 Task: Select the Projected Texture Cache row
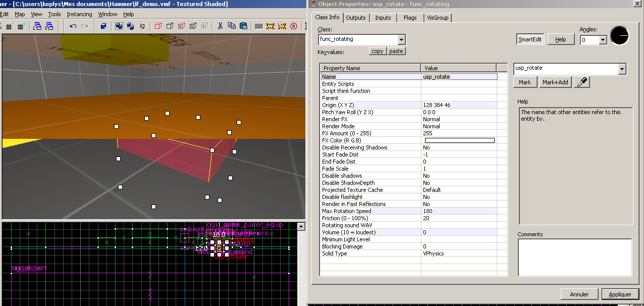409,190
